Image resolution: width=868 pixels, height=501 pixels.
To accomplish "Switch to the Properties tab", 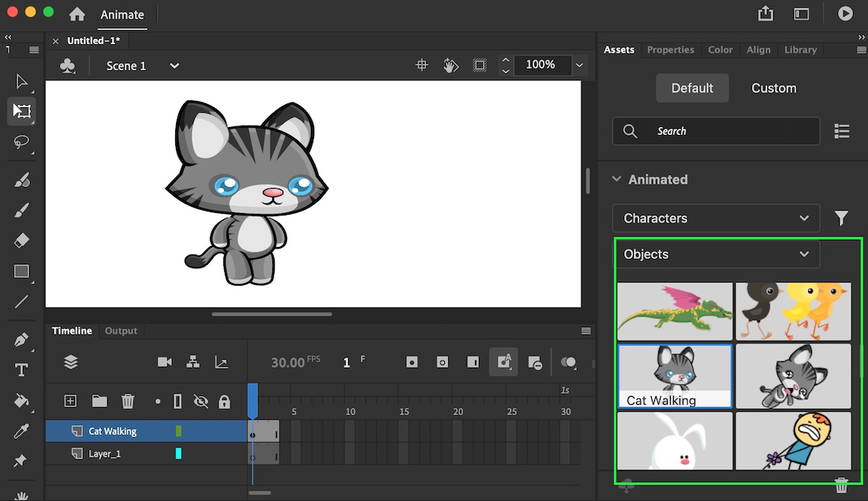I will (670, 50).
